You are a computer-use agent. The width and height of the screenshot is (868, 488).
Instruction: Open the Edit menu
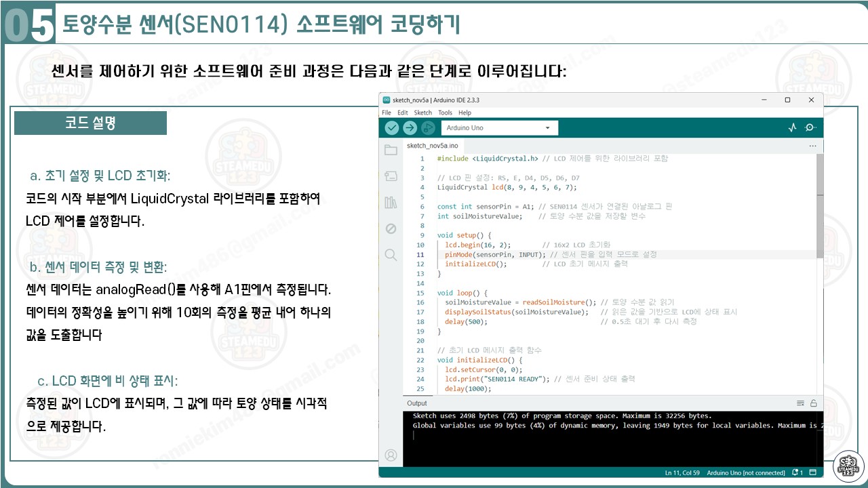click(403, 113)
